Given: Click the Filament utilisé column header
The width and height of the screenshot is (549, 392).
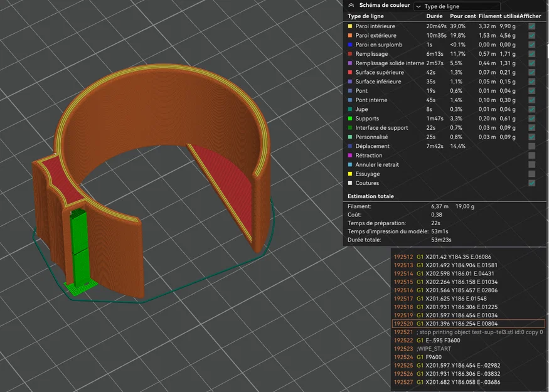Looking at the screenshot, I should click(x=499, y=16).
